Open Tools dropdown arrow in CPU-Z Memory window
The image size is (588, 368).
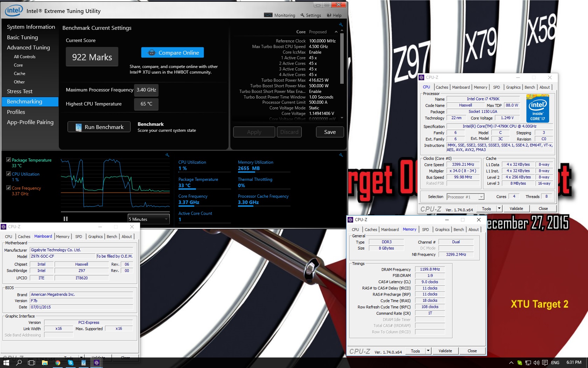click(428, 351)
